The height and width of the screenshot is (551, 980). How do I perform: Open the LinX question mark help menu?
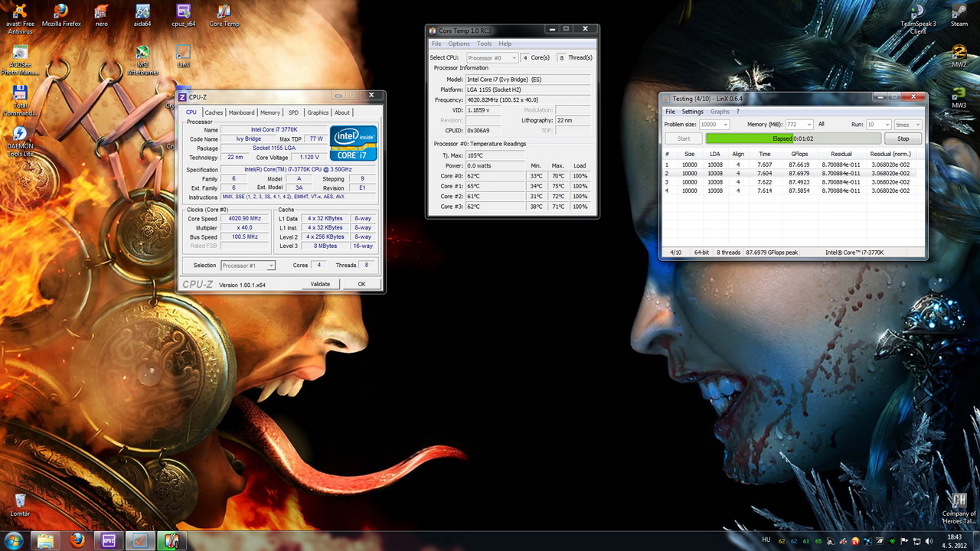(x=738, y=112)
